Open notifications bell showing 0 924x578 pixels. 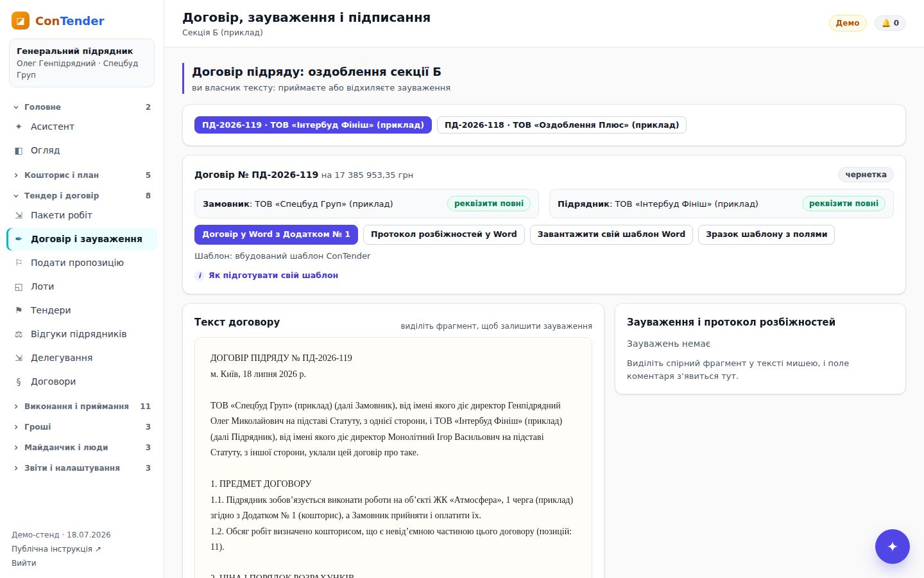[890, 23]
